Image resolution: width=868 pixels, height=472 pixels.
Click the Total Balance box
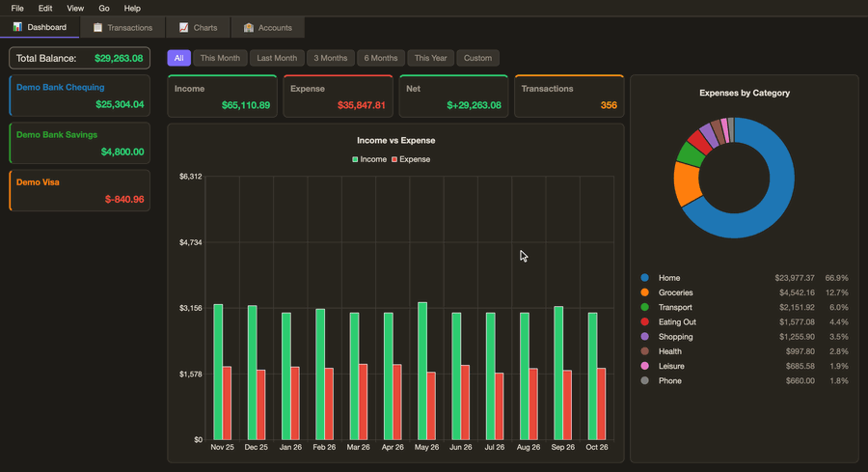pyautogui.click(x=80, y=58)
